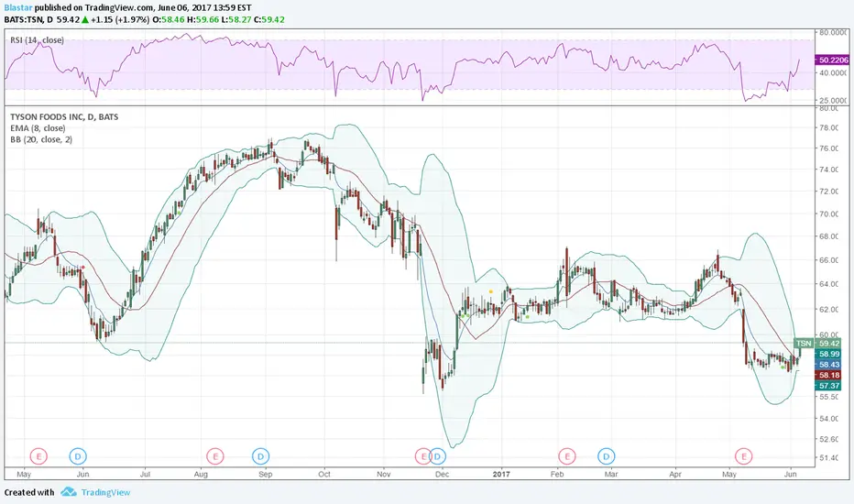Click the 58.99 price tag
Image resolution: width=854 pixels, height=504 pixels.
pos(829,354)
